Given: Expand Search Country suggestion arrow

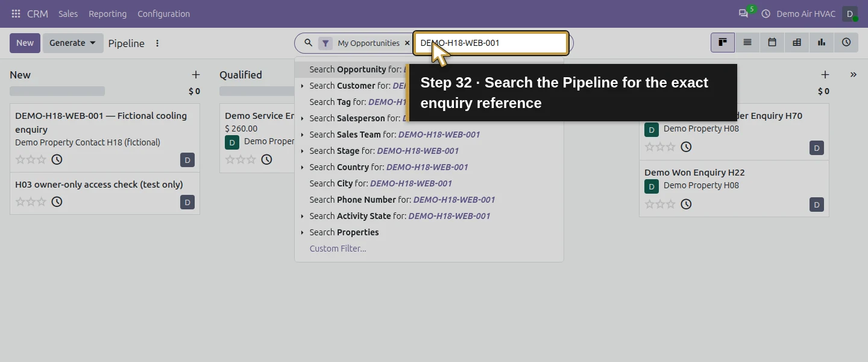Looking at the screenshot, I should (302, 167).
